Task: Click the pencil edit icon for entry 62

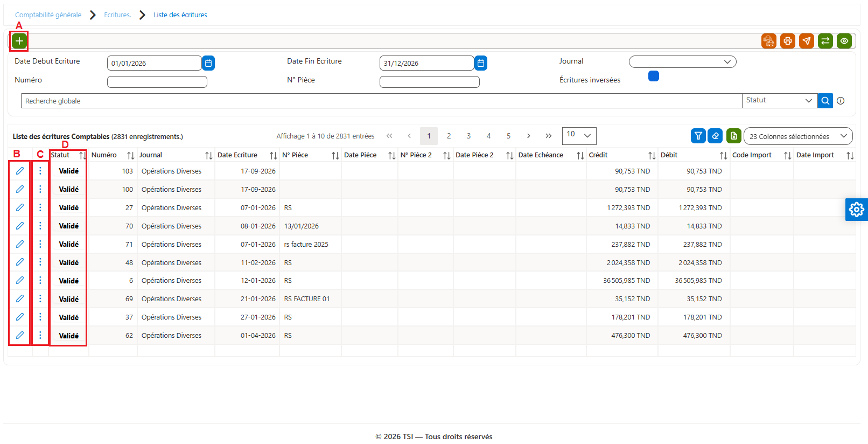Action: (x=20, y=335)
